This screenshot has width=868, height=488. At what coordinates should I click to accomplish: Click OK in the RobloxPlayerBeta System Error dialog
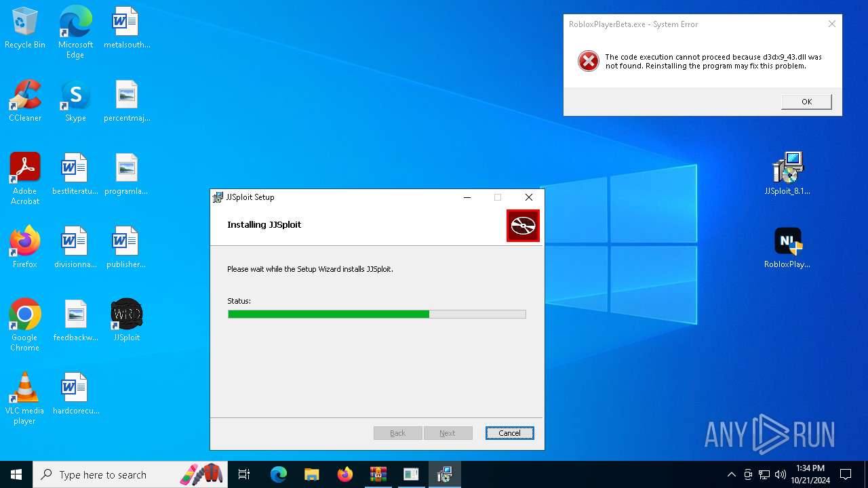806,102
